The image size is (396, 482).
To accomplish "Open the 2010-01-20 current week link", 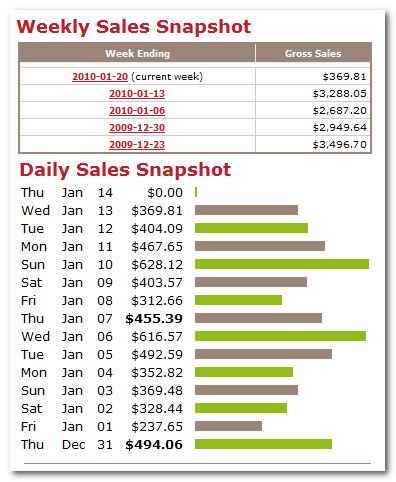I will tap(100, 77).
